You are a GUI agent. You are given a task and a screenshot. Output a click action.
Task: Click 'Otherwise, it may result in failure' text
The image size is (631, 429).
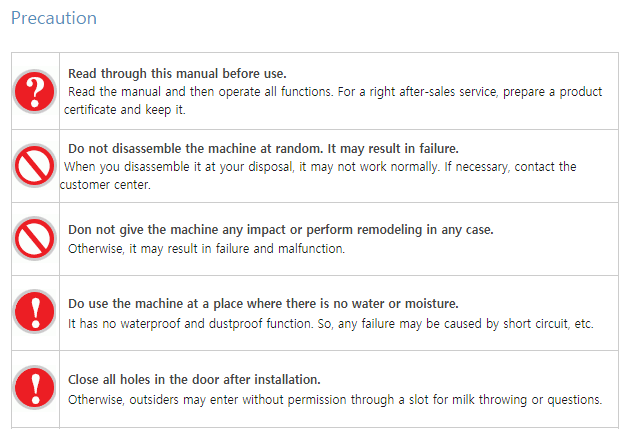point(206,249)
